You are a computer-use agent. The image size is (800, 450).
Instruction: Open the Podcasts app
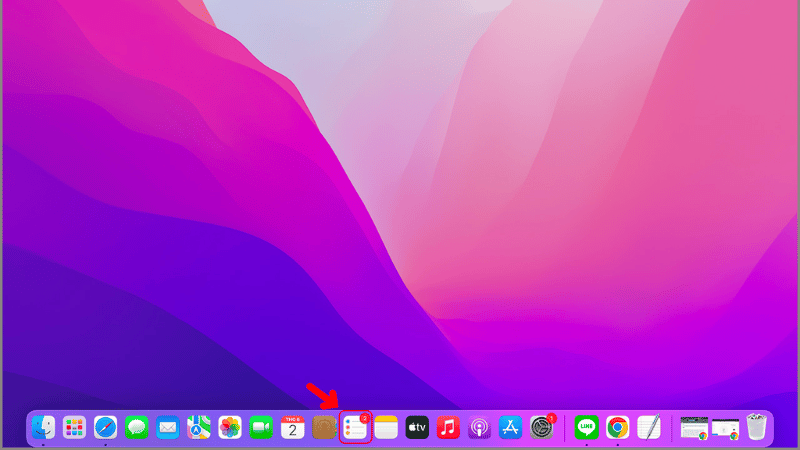pyautogui.click(x=479, y=428)
